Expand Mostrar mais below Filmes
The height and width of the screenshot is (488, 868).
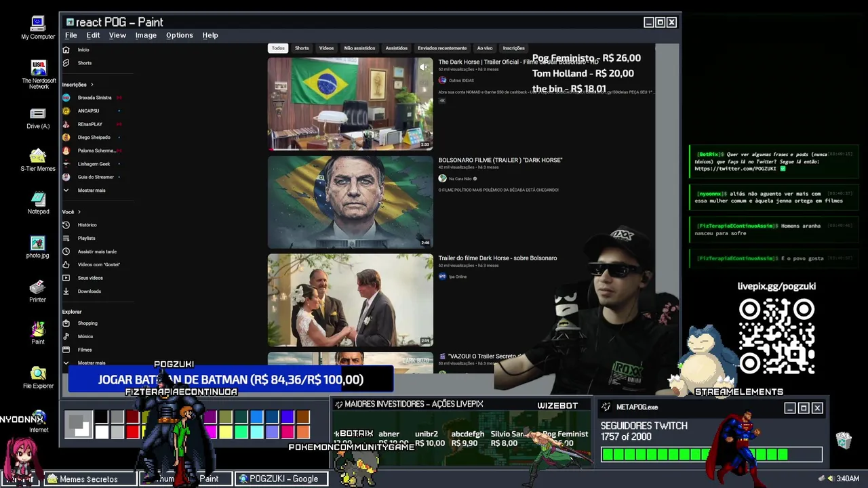(84, 363)
